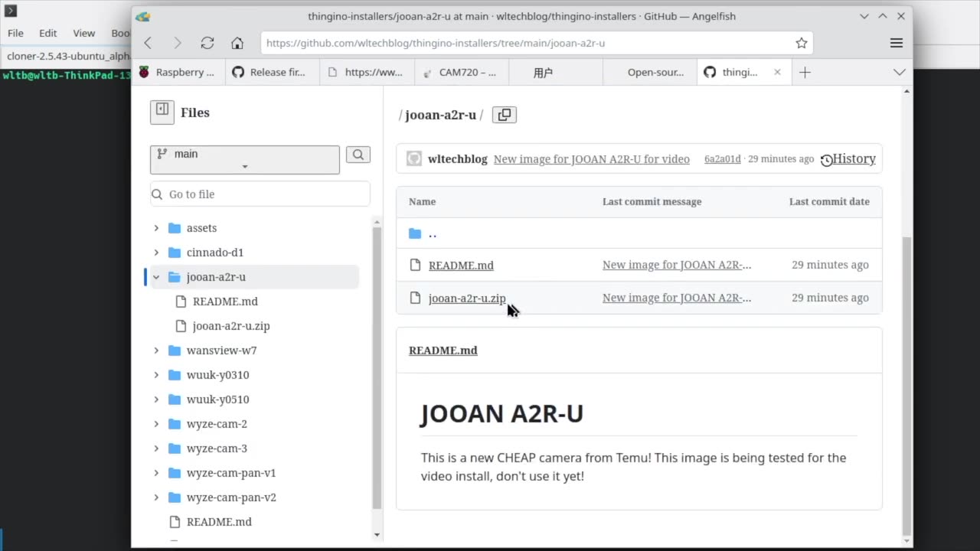Open the wyze-cam-3 folder in tree
Screen dimensions: 980x551
point(217,448)
